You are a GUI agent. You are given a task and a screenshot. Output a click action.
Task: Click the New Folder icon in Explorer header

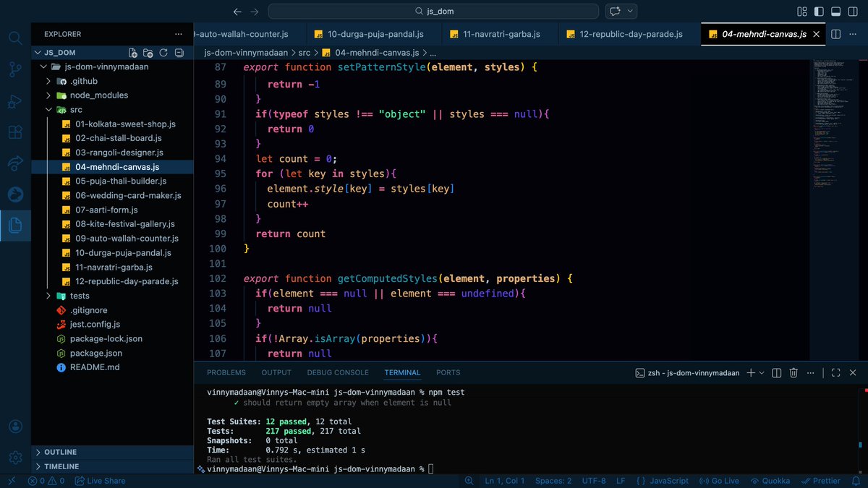pyautogui.click(x=148, y=53)
